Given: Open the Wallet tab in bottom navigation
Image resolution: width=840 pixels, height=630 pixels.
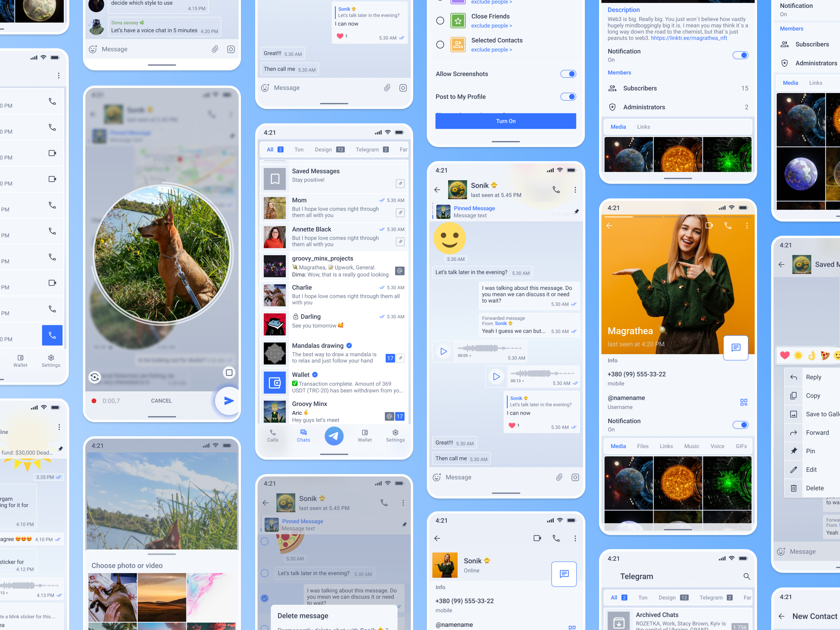Looking at the screenshot, I should click(x=365, y=436).
